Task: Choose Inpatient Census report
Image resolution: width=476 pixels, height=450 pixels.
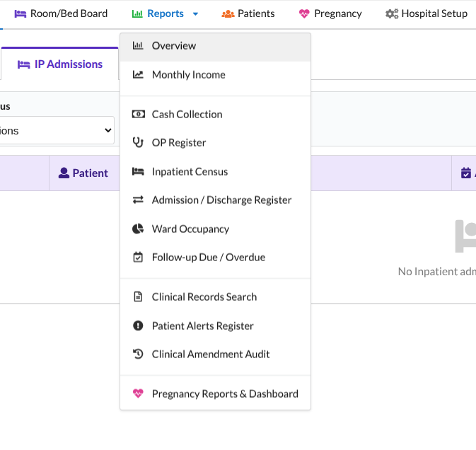Action: tap(215, 172)
